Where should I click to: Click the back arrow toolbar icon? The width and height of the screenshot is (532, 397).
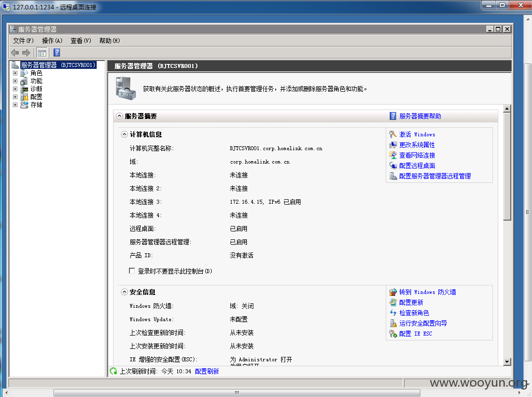tap(15, 53)
